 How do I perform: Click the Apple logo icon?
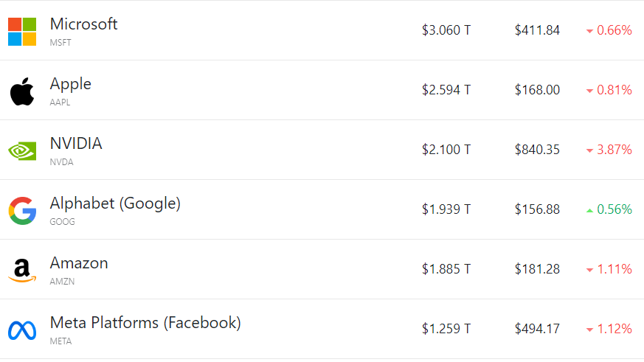point(22,91)
